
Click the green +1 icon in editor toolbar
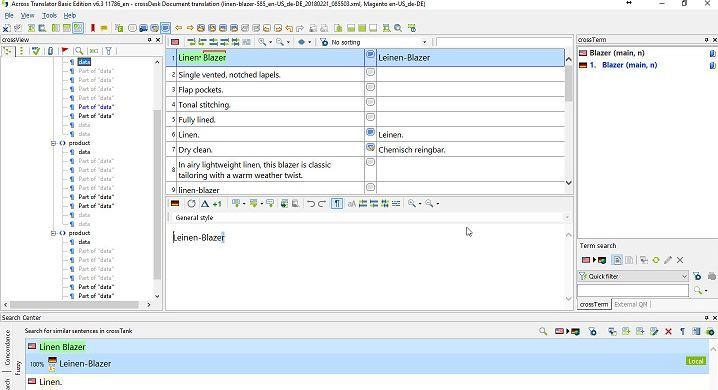[x=217, y=203]
